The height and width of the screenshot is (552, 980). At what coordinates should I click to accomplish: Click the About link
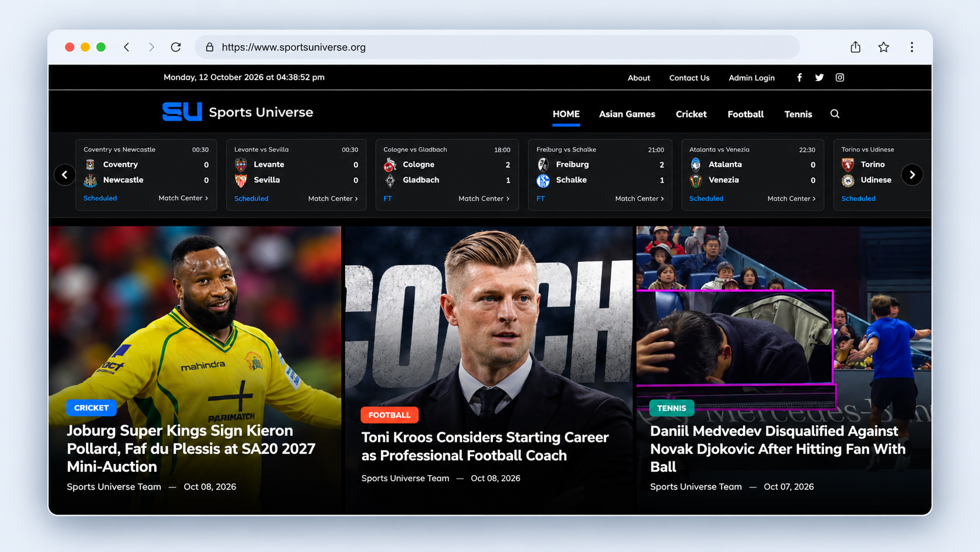click(x=639, y=78)
